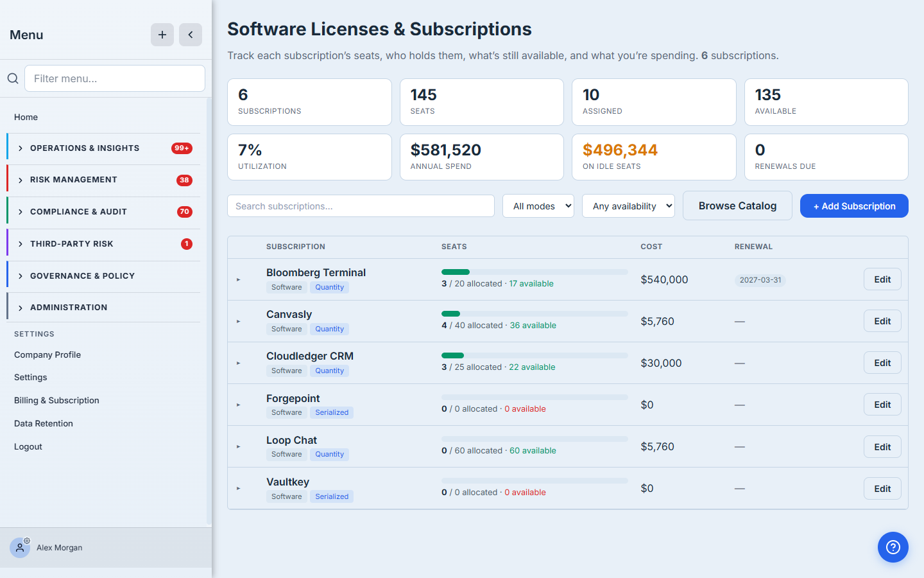Click the 1 badge on Third-Party Risk

[x=187, y=244]
